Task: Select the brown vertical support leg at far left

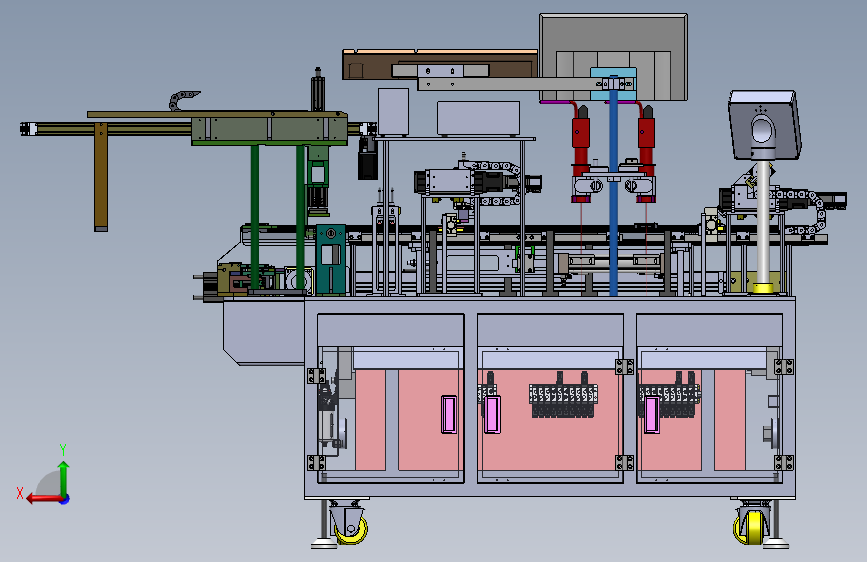Action: tap(101, 178)
